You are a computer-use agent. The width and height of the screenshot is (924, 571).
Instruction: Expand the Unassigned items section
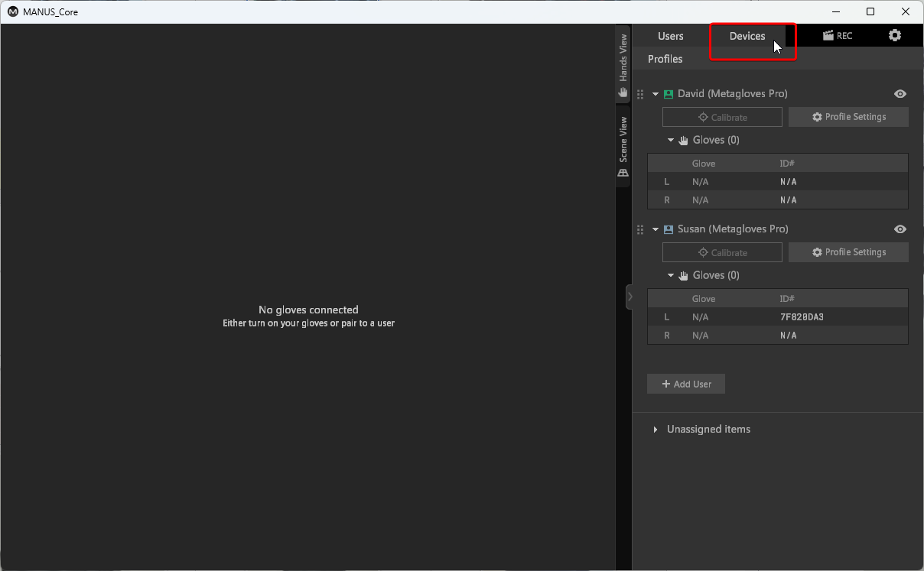(656, 430)
